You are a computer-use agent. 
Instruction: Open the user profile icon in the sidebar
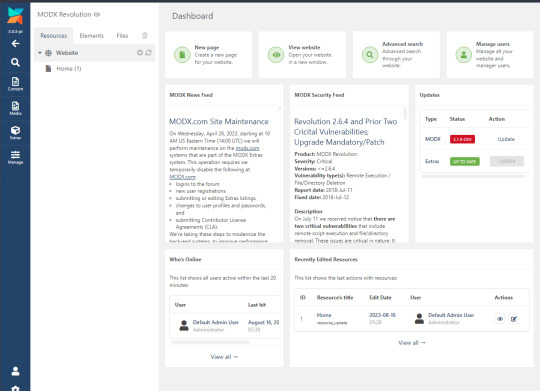tap(15, 371)
